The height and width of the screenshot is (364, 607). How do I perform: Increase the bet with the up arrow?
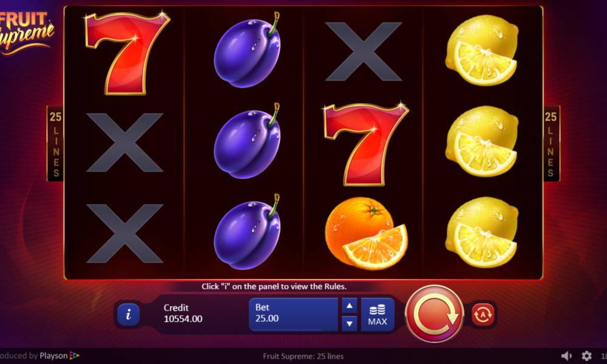click(349, 306)
